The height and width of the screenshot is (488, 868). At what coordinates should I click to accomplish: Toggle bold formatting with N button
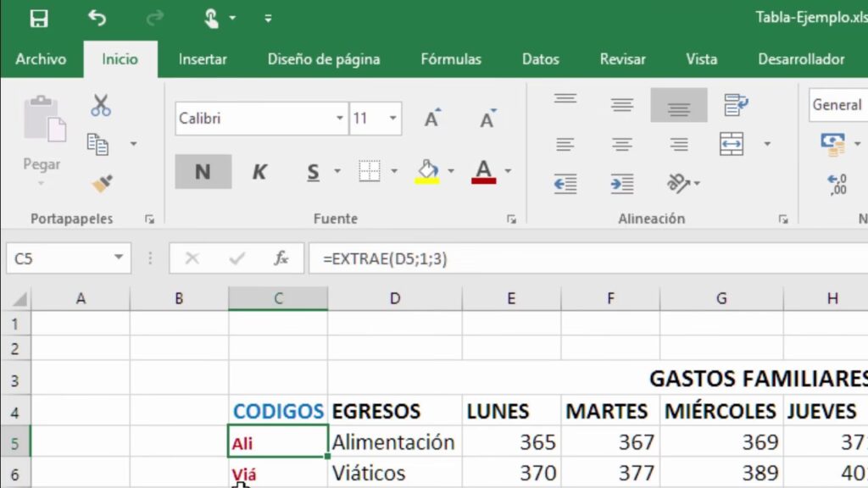(202, 172)
